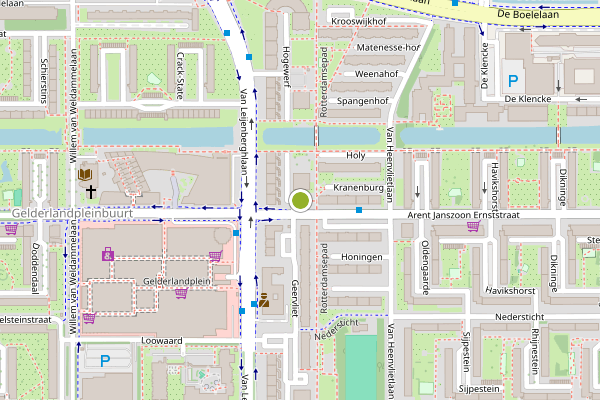Click the teal sports field near Nedersticht
The height and width of the screenshot is (400, 600).
361,367
